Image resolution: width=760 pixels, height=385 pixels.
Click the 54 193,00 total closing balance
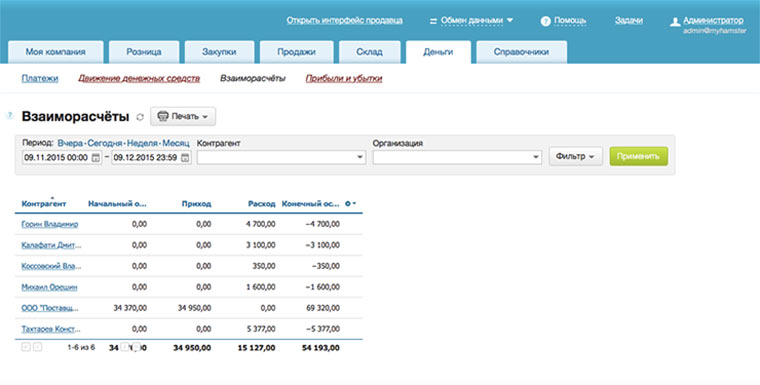pos(320,348)
